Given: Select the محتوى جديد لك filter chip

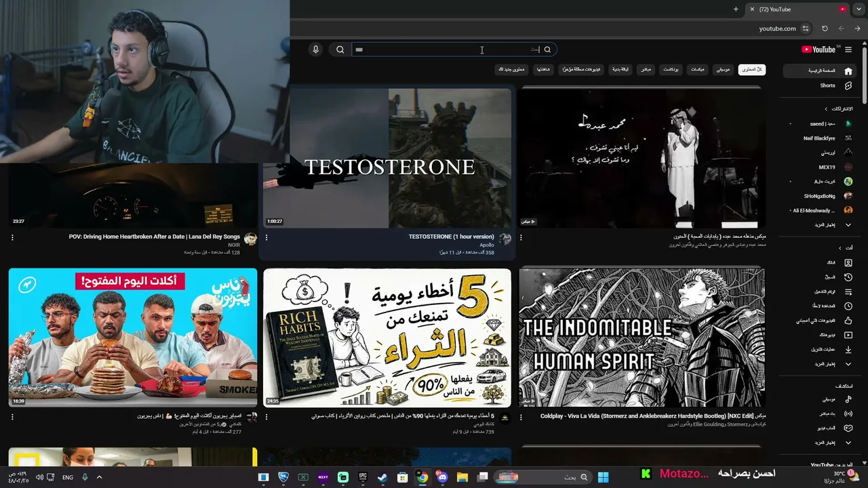Looking at the screenshot, I should (x=511, y=69).
